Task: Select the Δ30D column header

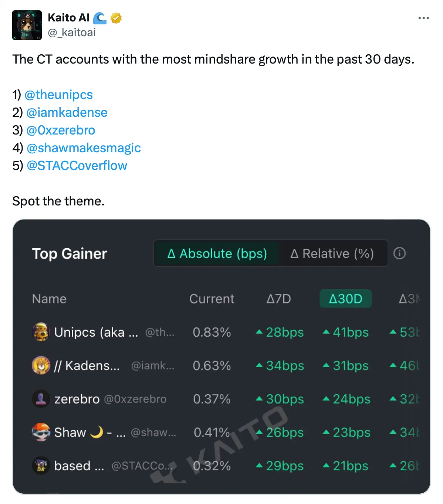Action: [x=345, y=299]
